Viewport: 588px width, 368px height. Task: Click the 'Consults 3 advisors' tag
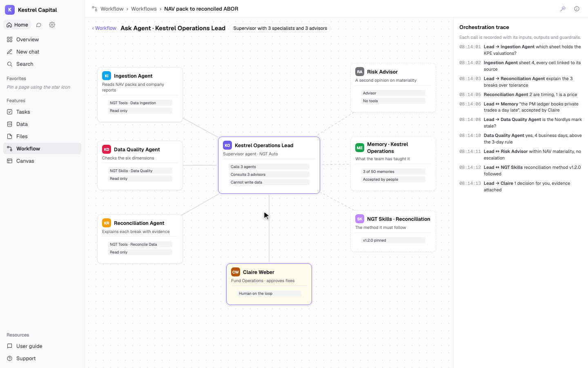coord(269,175)
